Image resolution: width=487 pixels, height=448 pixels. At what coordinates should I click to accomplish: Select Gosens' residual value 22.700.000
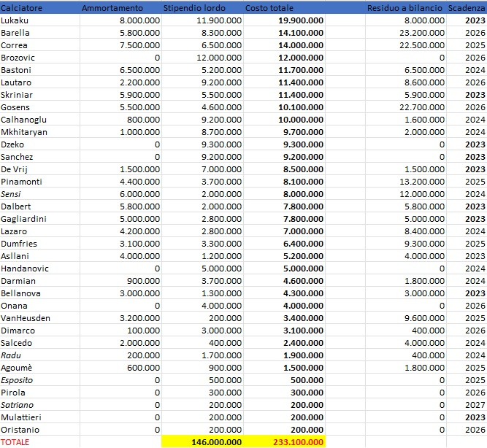(418, 107)
